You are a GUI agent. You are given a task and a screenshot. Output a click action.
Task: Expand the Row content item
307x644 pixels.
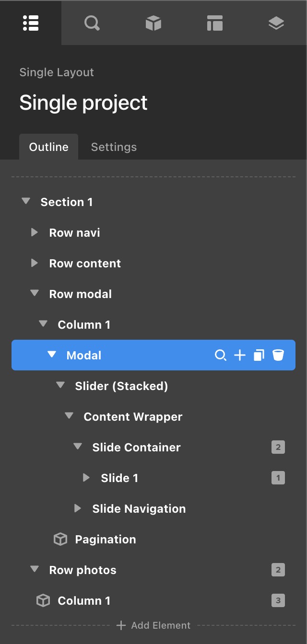34,263
